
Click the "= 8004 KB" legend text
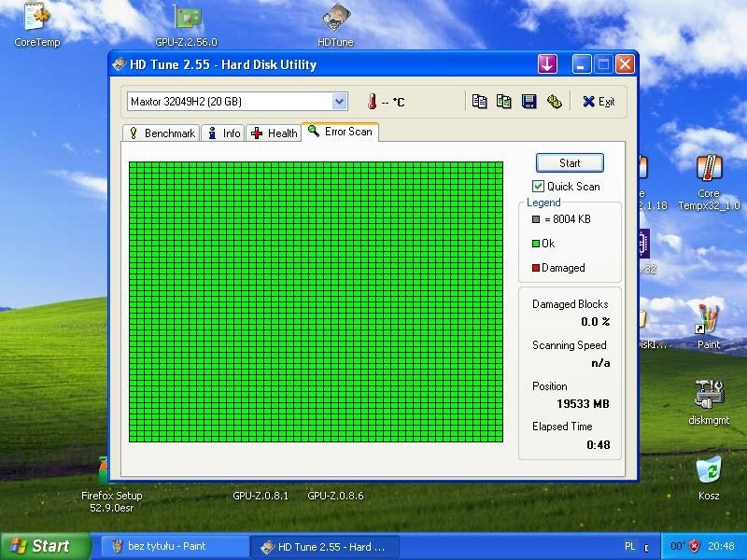(x=568, y=219)
